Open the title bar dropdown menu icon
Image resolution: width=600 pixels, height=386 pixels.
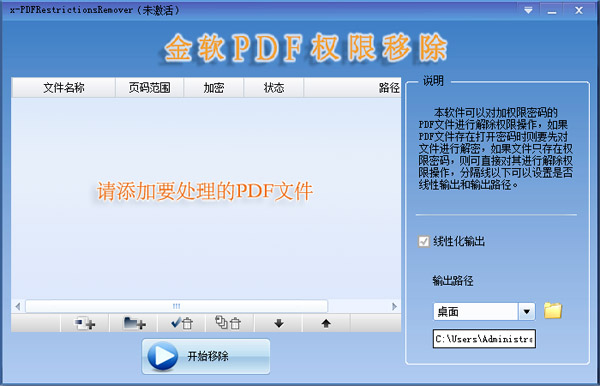click(528, 10)
